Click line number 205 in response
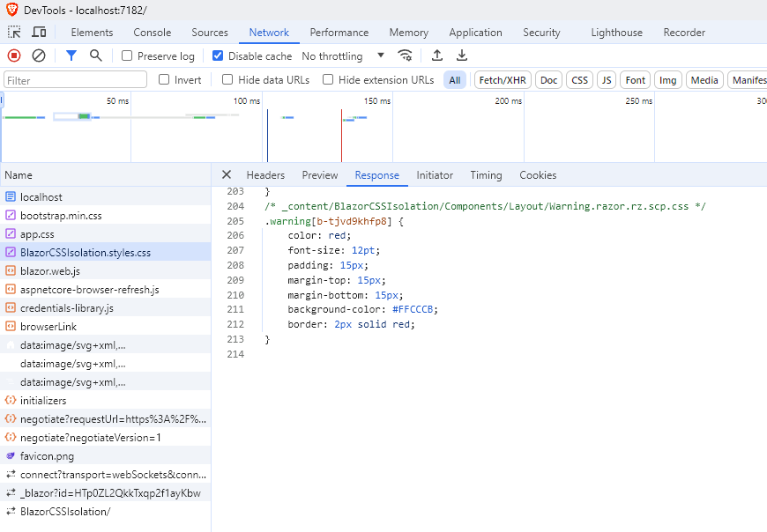 click(235, 221)
